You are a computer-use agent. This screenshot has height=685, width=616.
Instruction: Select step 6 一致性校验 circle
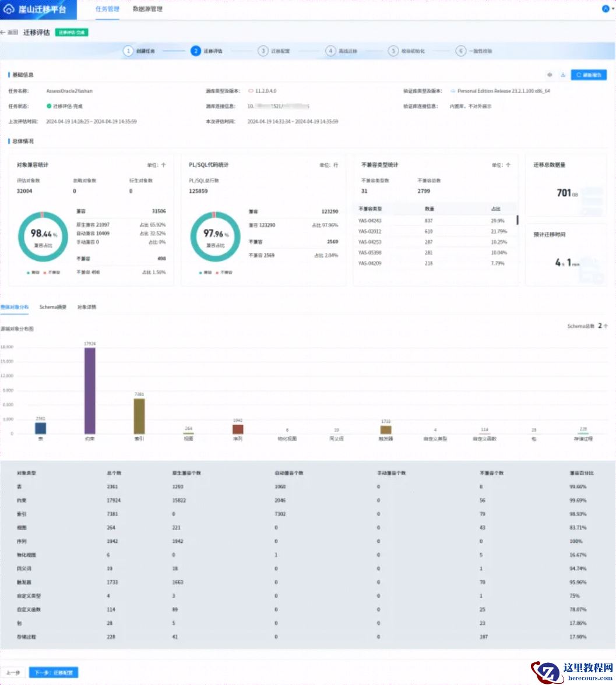coord(461,51)
